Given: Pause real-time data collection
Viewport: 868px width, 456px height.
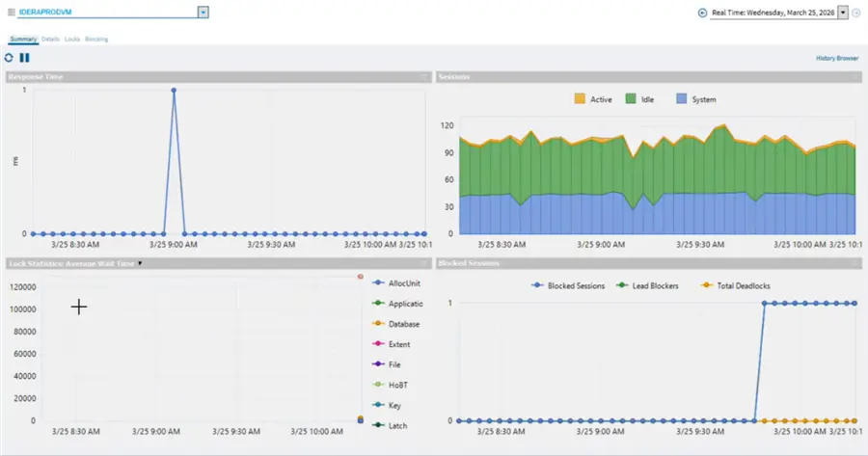Looking at the screenshot, I should [x=24, y=58].
